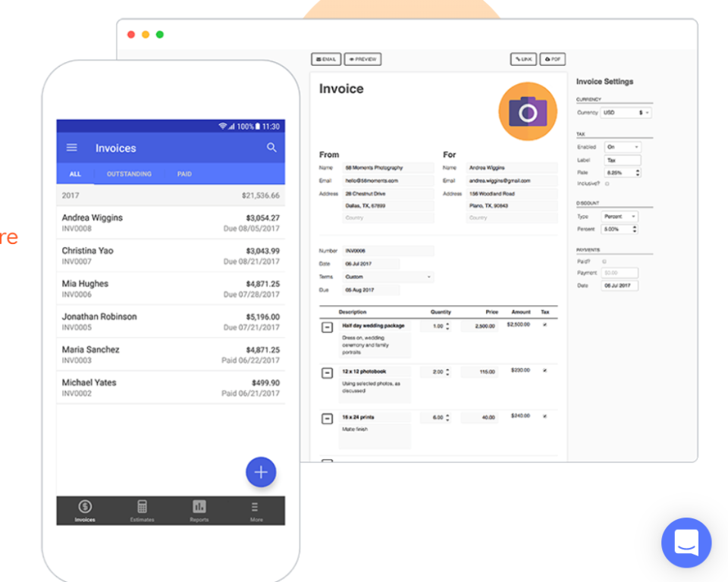The image size is (728, 582).
Task: Check the tax box for 12 x 12 photobook
Action: click(544, 371)
